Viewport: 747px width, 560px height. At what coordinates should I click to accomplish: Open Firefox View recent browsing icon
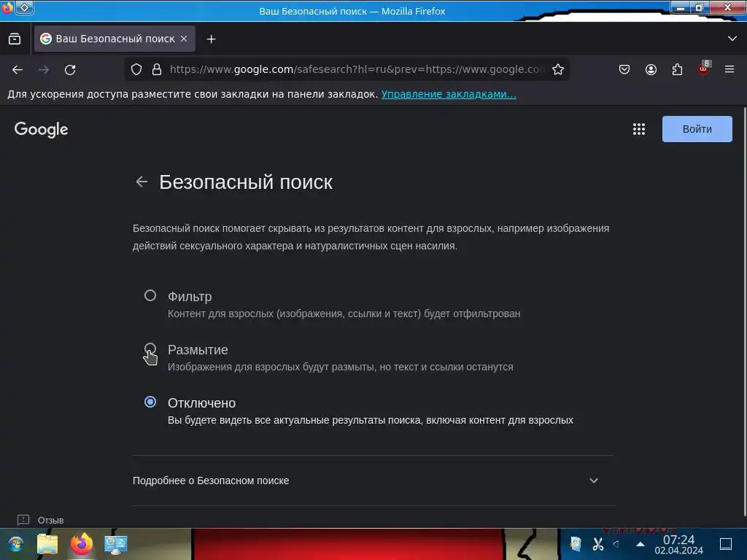tap(15, 39)
